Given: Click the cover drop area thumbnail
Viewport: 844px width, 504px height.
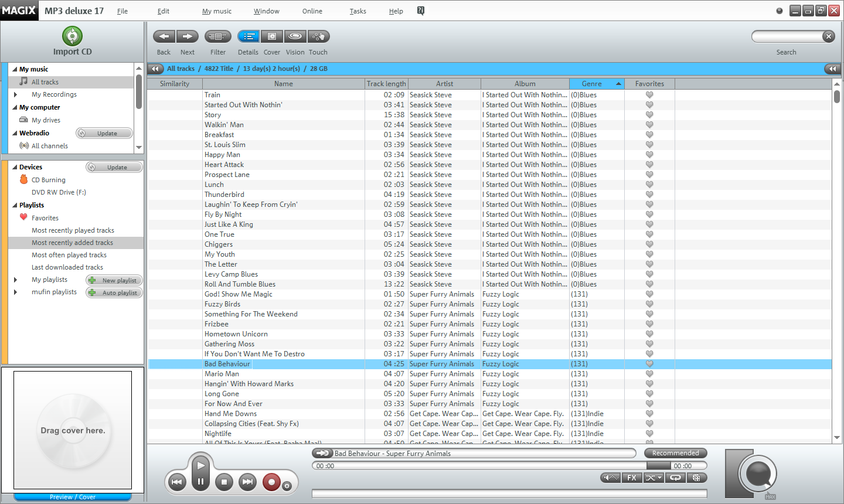Looking at the screenshot, I should click(x=73, y=430).
